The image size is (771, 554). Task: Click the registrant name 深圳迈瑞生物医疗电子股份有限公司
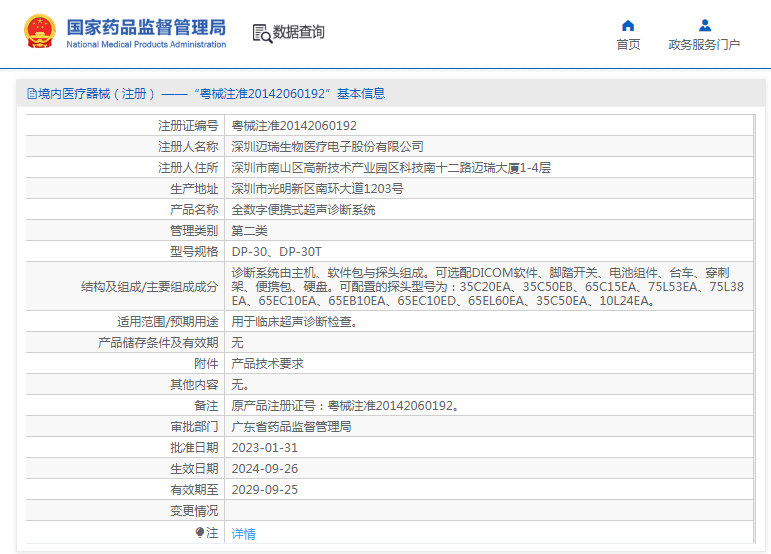click(327, 147)
